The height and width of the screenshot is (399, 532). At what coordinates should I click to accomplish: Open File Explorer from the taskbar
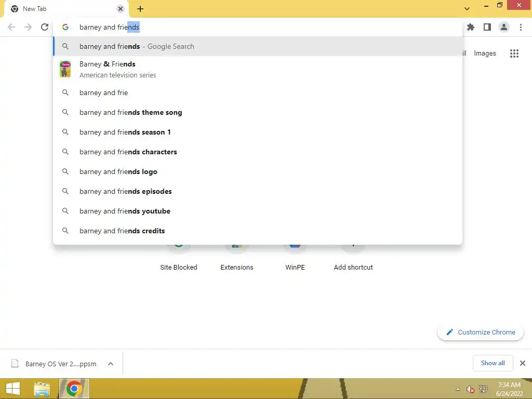[42, 389]
